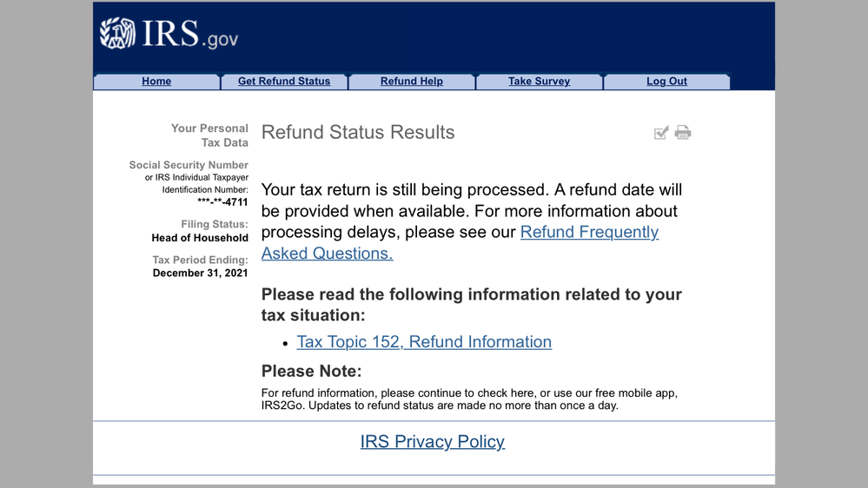This screenshot has width=868, height=488.
Task: Click the IRS2Go mobile app note text
Action: click(x=469, y=399)
